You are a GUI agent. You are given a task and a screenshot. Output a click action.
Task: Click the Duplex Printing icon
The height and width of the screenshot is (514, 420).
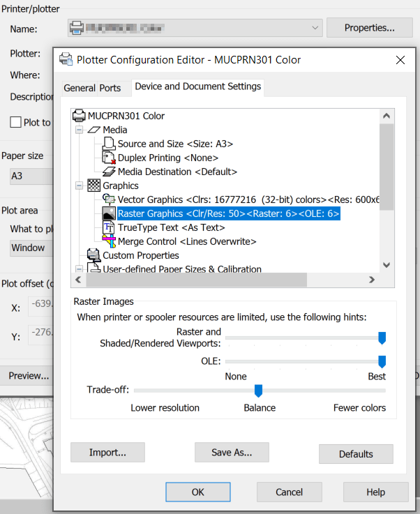click(109, 158)
